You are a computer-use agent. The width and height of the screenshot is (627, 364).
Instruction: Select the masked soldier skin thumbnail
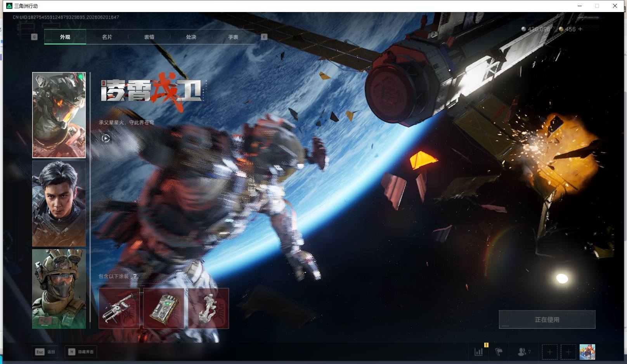tap(59, 289)
